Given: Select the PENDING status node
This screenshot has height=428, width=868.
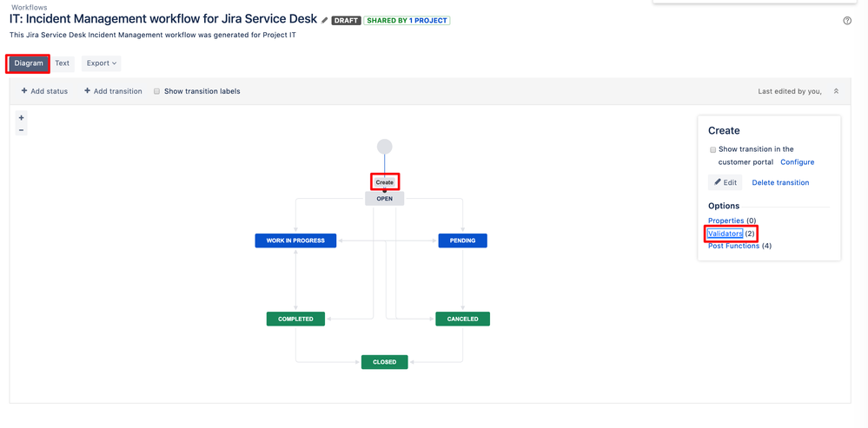Looking at the screenshot, I should click(x=463, y=240).
